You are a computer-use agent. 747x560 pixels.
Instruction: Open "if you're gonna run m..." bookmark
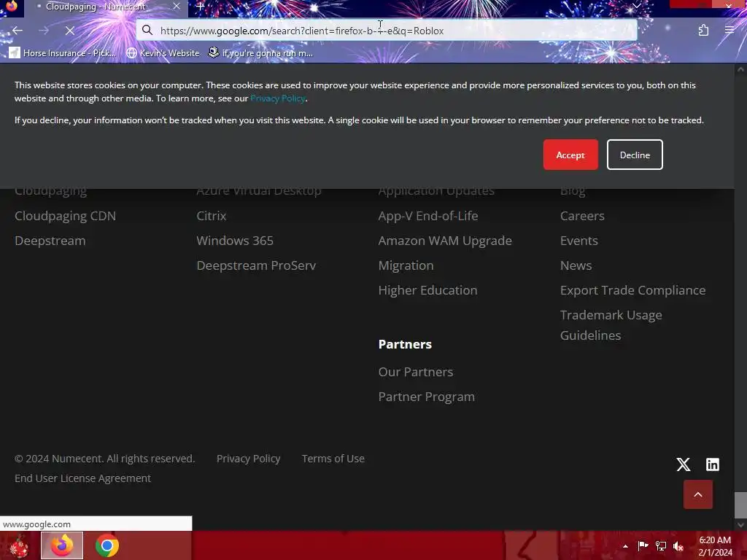click(261, 52)
